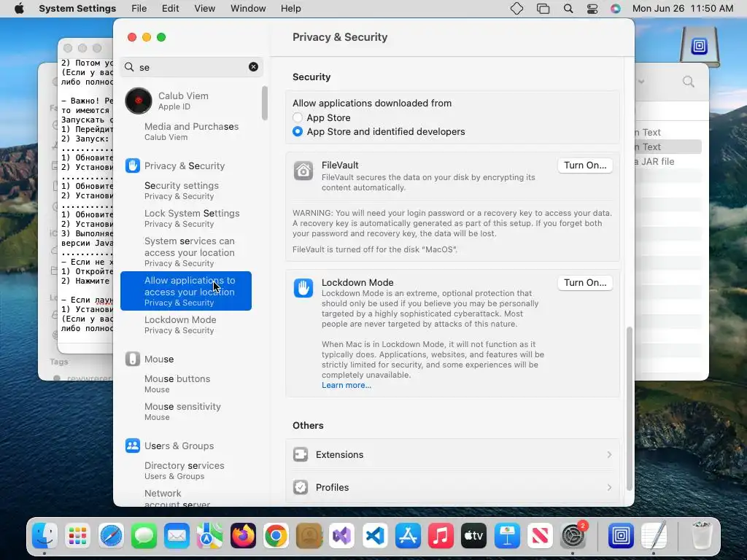This screenshot has height=560, width=747.
Task: Open the File menu
Action: click(x=139, y=9)
